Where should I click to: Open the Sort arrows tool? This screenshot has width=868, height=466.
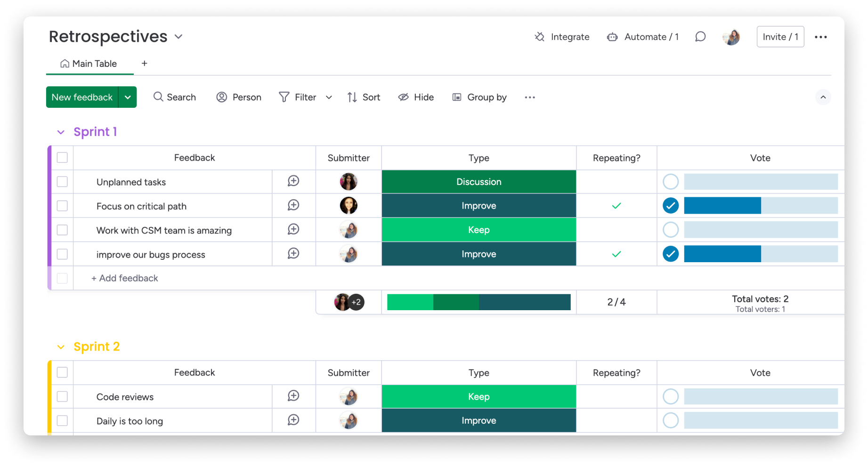[x=352, y=97]
